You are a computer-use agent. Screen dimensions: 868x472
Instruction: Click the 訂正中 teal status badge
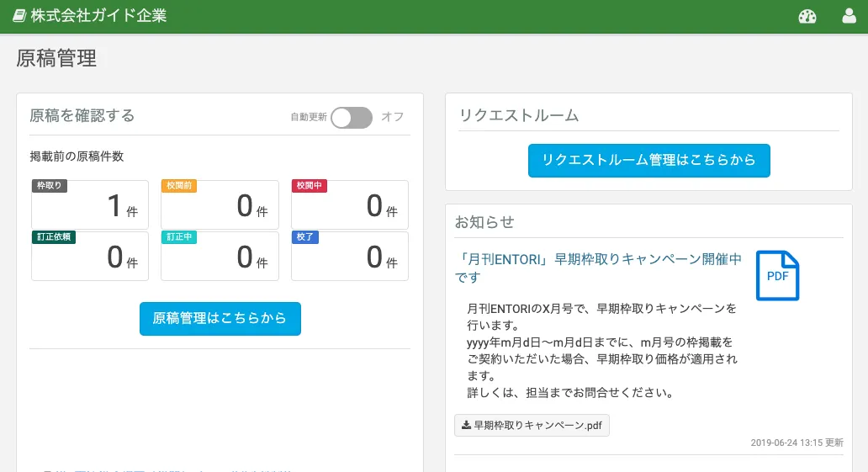point(179,237)
